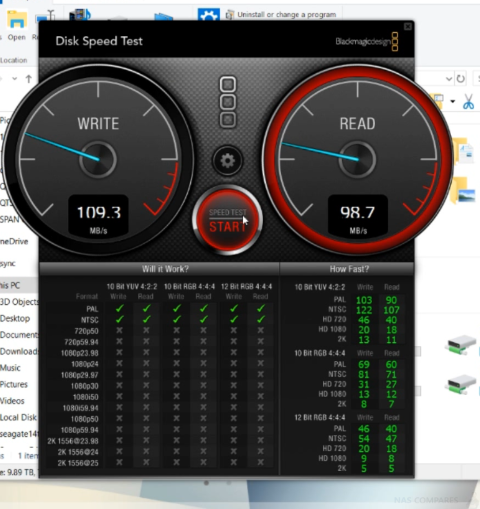This screenshot has width=480, height=509.
Task: Select upper network drive icon in File Explorer
Action: click(462, 345)
